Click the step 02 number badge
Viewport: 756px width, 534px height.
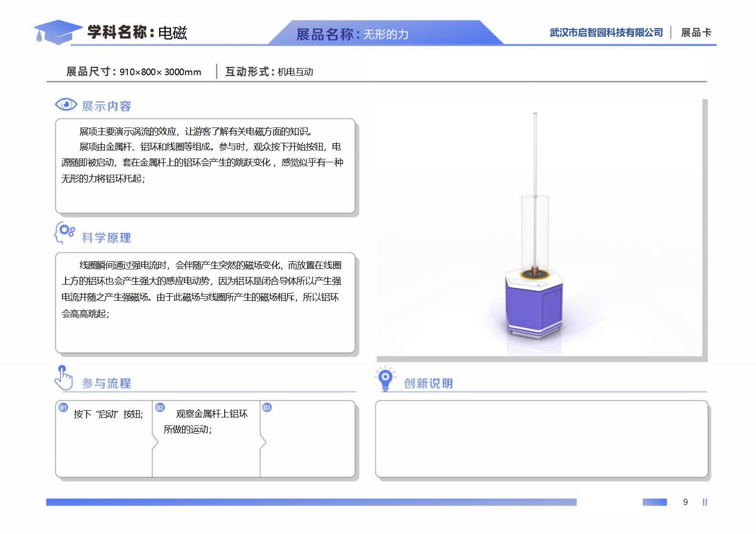[160, 407]
